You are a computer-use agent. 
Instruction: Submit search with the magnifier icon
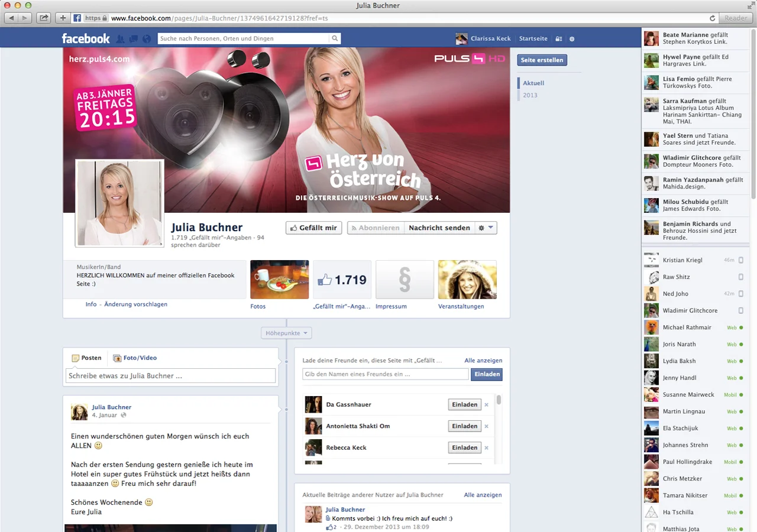335,38
